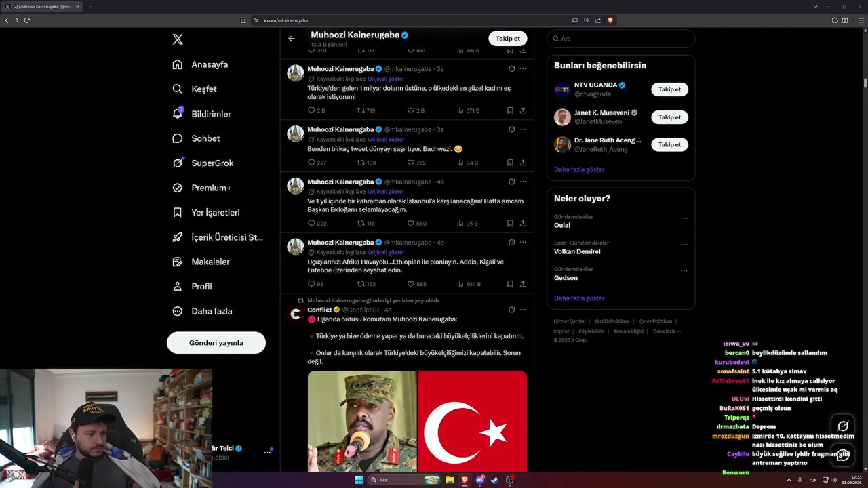Open Discord from the taskbar
The width and height of the screenshot is (868, 488).
(x=479, y=480)
